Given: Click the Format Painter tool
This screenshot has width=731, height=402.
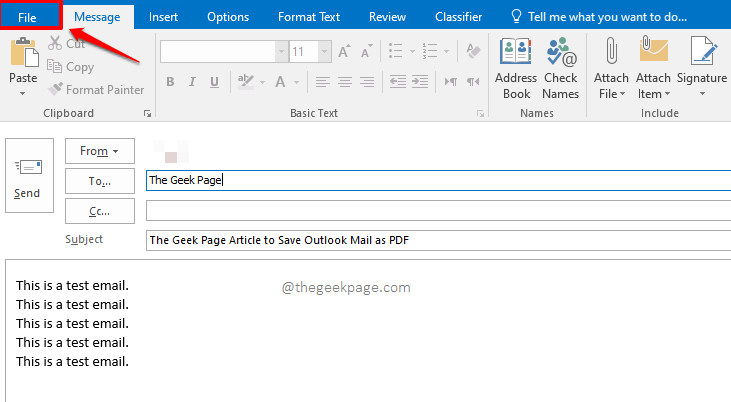Looking at the screenshot, I should point(96,90).
